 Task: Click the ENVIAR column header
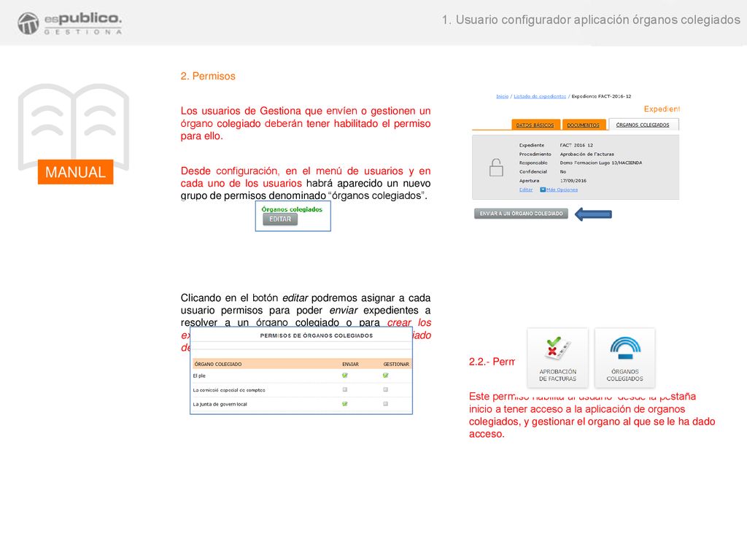click(350, 365)
